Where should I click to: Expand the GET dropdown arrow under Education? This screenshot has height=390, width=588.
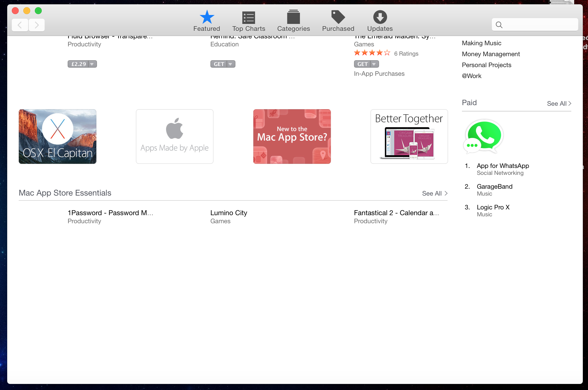coord(231,64)
